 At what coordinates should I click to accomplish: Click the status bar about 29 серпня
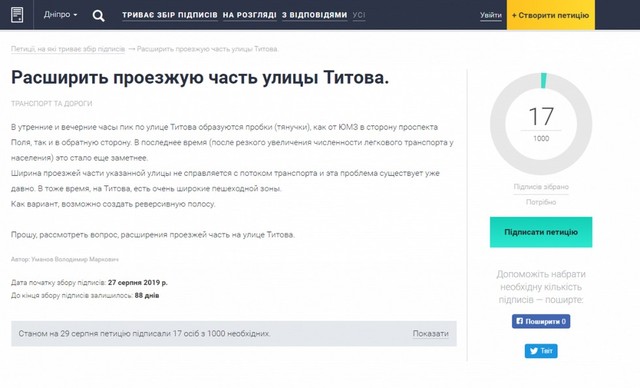(233, 333)
